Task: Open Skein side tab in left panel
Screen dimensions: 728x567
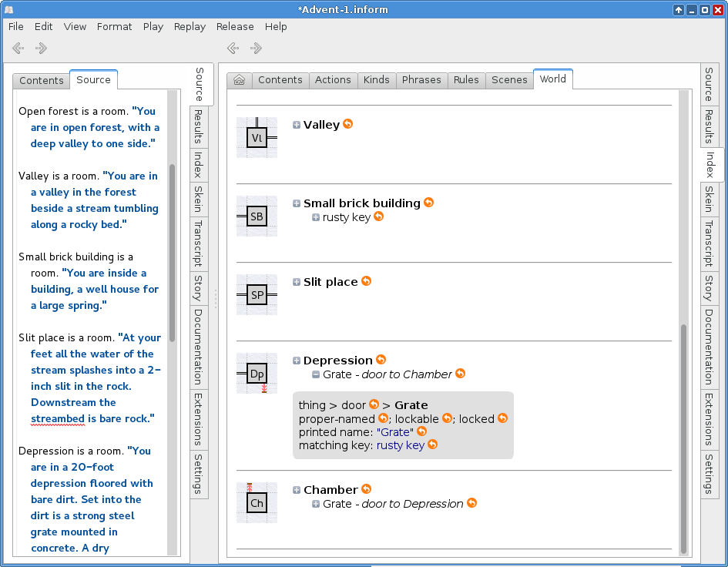Action: (199, 199)
